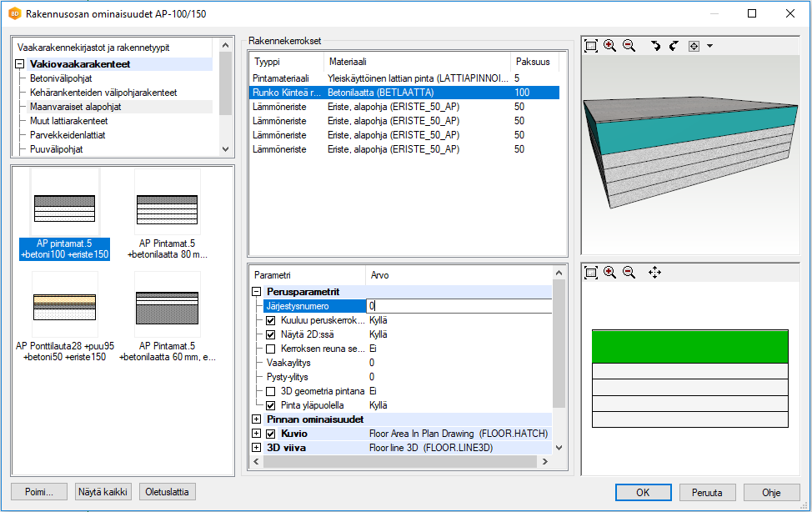Click the Oletuslattia button
Viewport: 812px width, 512px height.
pyautogui.click(x=168, y=492)
